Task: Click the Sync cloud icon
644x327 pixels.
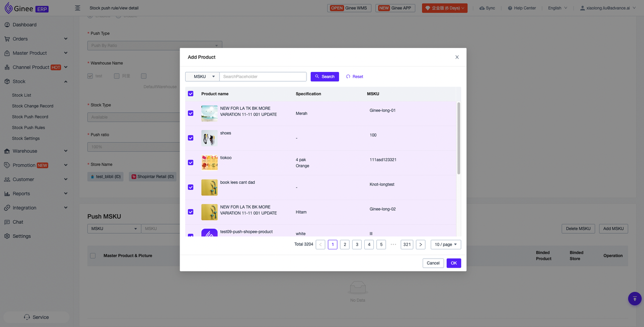Action: (482, 8)
